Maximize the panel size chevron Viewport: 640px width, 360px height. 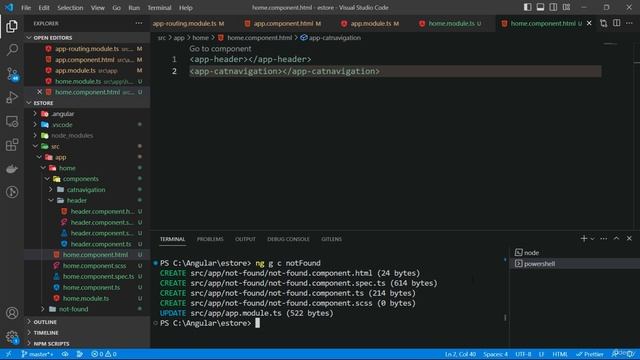tap(616, 238)
